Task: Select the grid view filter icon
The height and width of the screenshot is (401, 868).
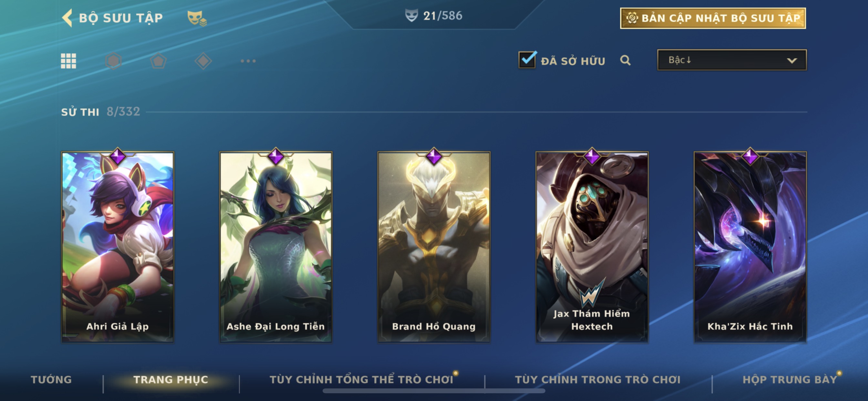Action: 68,61
